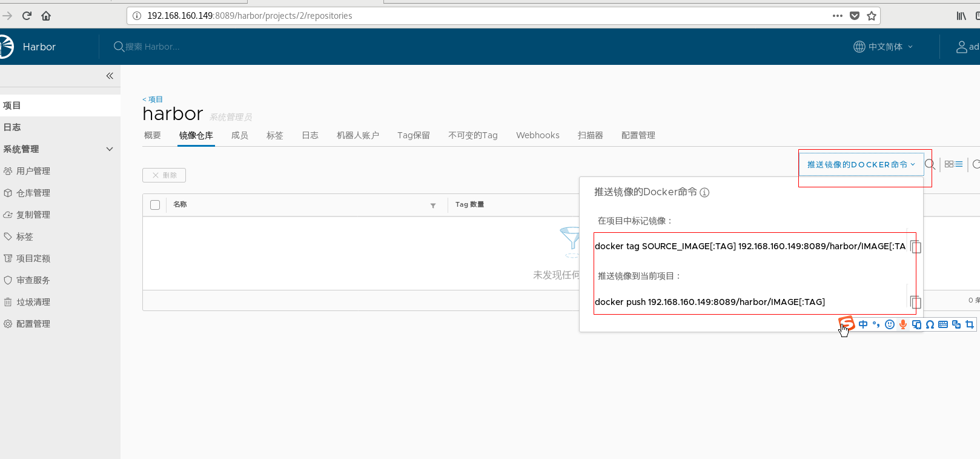980x459 pixels.
Task: Copy the docker push command
Action: point(916,302)
